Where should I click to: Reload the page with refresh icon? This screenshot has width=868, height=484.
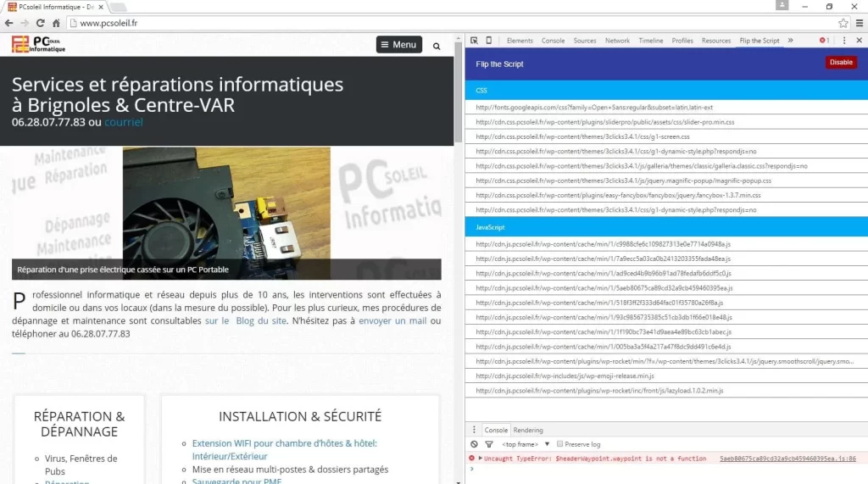[40, 23]
